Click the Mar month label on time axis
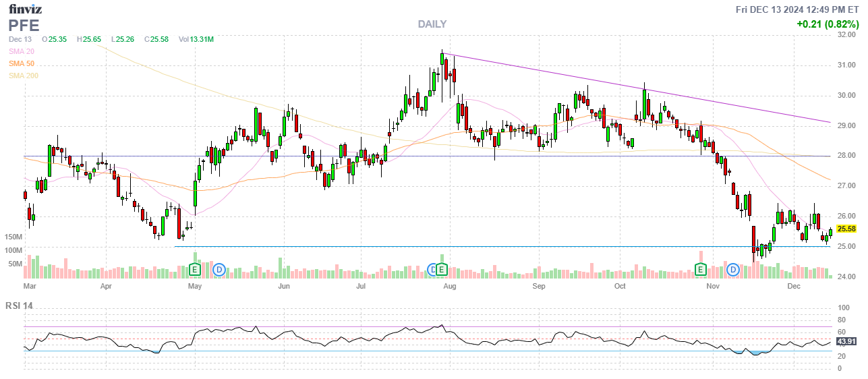 point(29,286)
